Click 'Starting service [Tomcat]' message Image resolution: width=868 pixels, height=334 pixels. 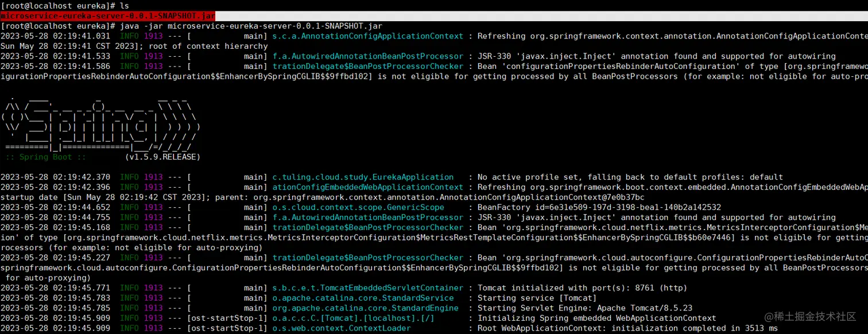point(537,298)
